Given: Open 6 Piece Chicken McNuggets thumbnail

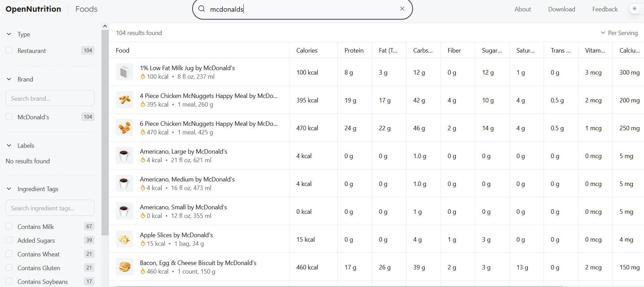Looking at the screenshot, I should tap(124, 128).
